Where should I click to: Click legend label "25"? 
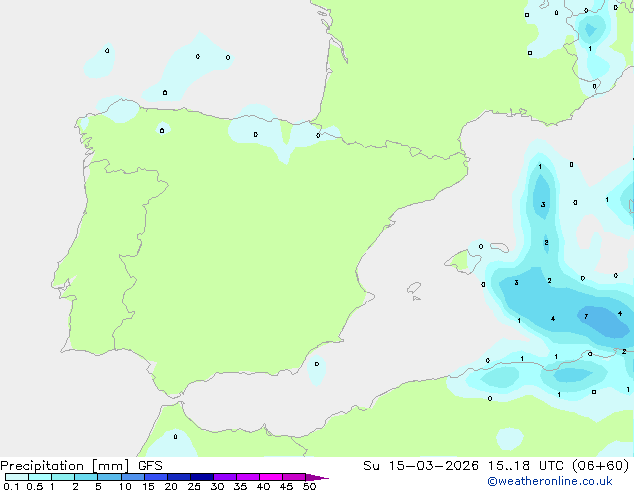point(194,486)
